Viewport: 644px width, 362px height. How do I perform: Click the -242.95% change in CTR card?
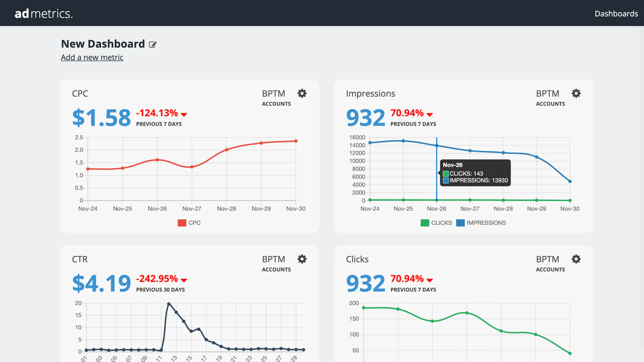[157, 279]
